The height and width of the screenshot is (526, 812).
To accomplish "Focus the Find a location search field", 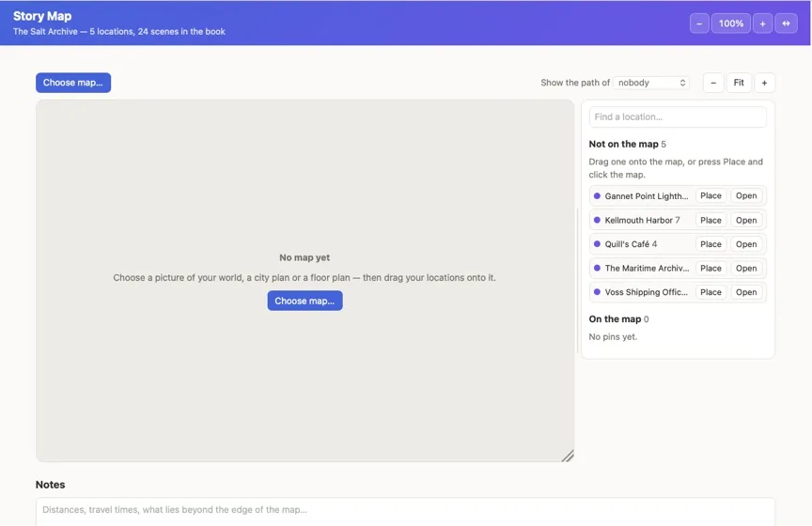I will point(678,117).
